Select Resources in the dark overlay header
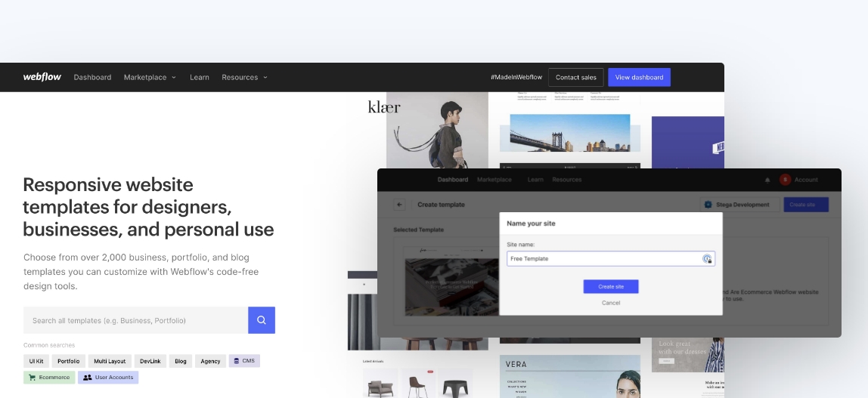The image size is (868, 398). click(567, 180)
